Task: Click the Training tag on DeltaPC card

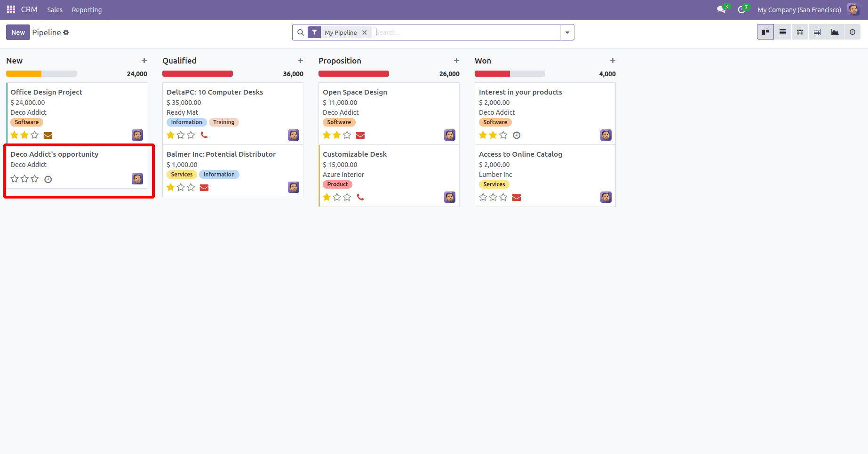Action: pos(223,122)
